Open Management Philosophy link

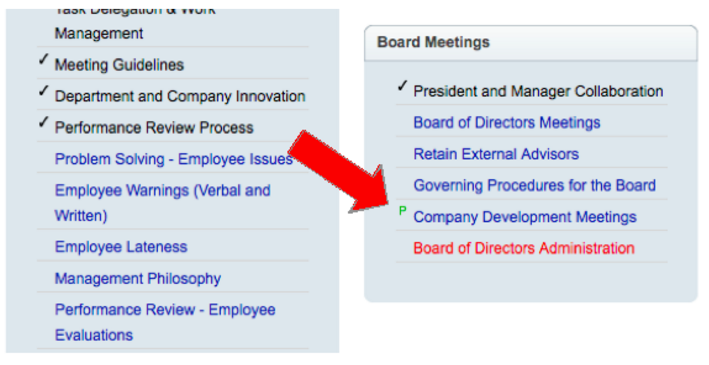point(138,279)
